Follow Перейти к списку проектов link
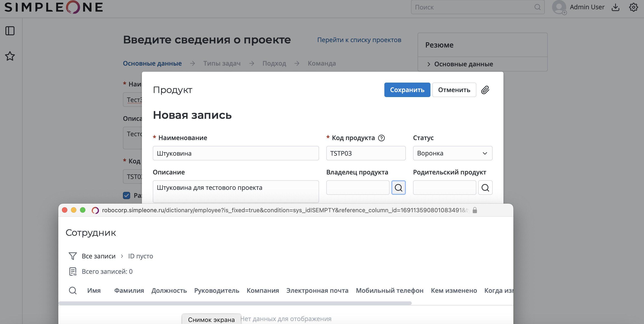Screen dimensions: 644x324 (359, 40)
